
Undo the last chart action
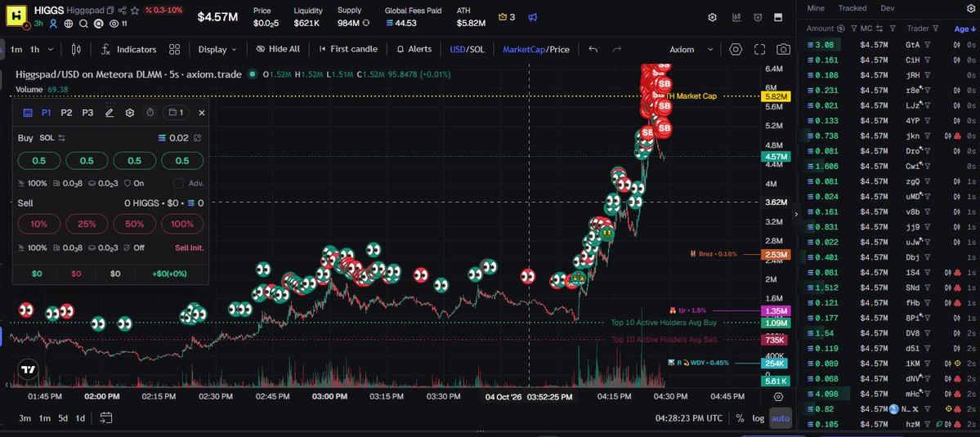point(593,49)
